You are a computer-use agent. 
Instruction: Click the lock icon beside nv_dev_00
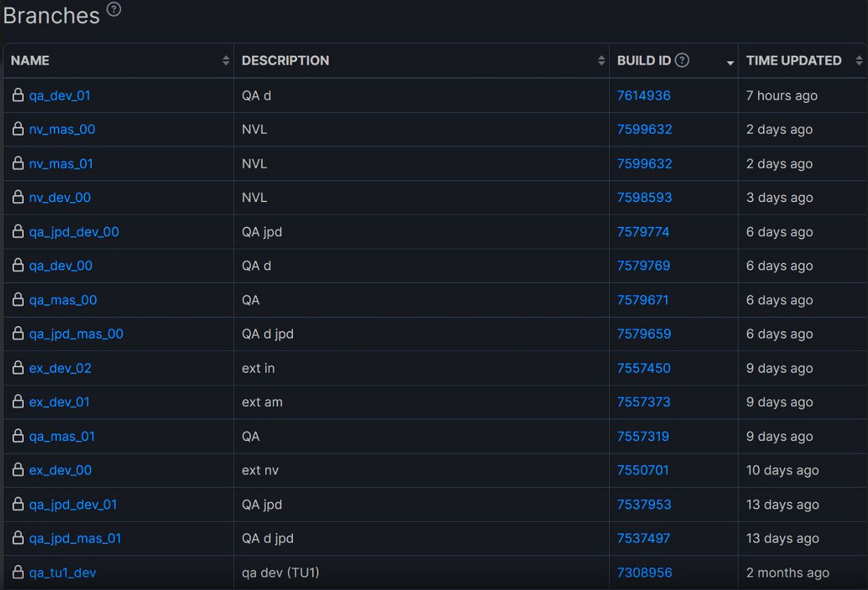pyautogui.click(x=18, y=198)
